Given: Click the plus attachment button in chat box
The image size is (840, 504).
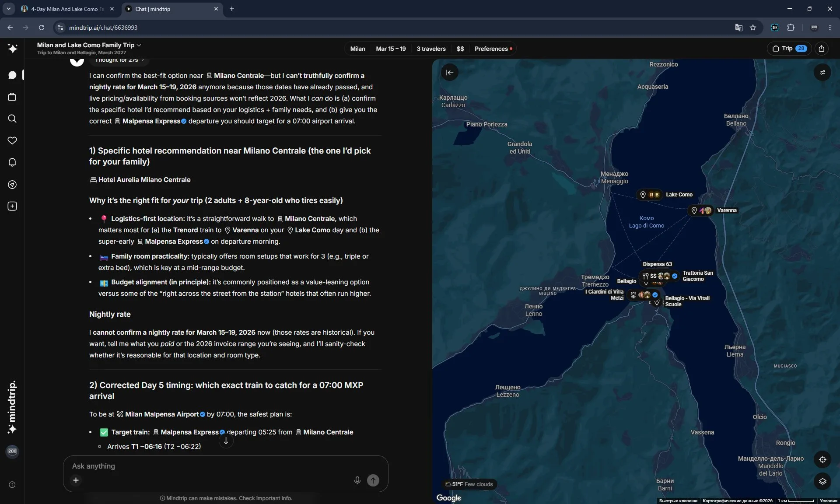Looking at the screenshot, I should 76,480.
